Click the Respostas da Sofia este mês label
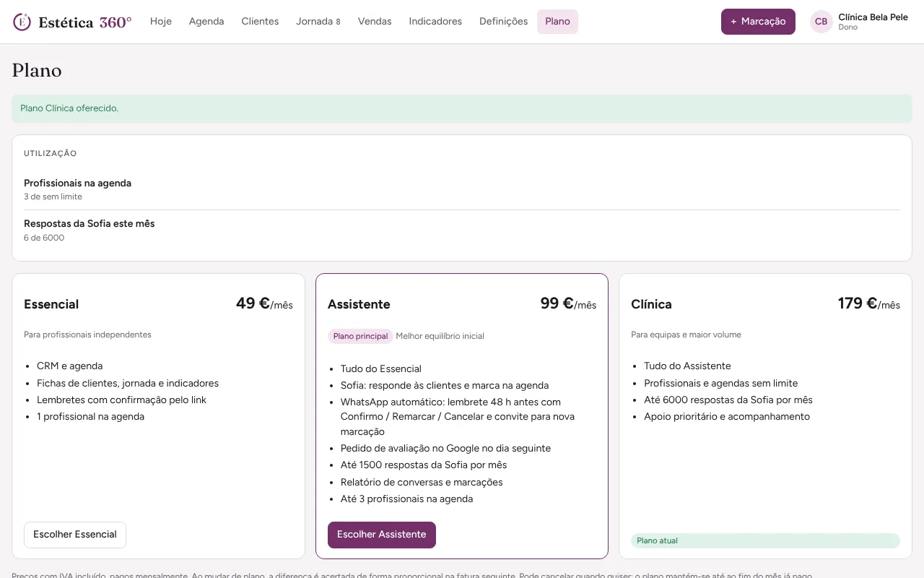Screen dimensions: 924x578 89,223
